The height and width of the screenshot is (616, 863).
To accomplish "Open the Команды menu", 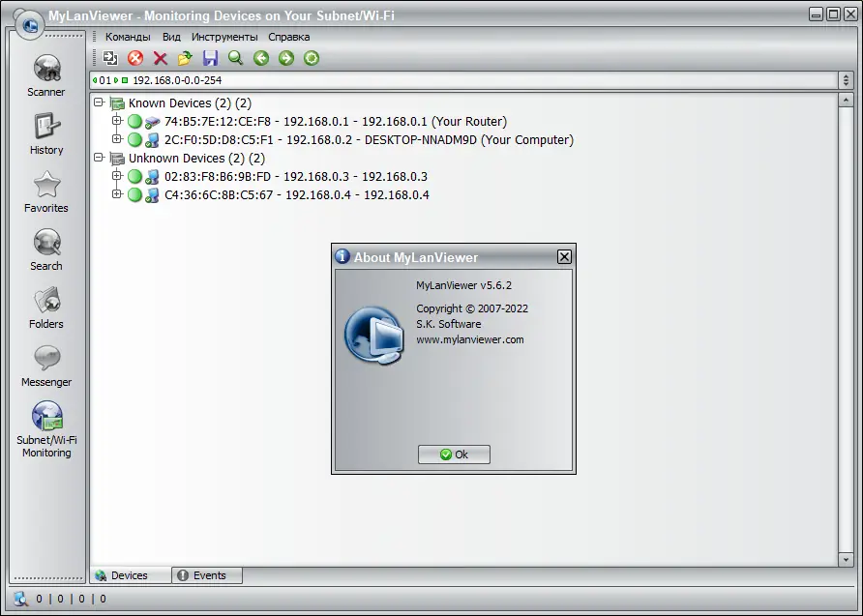I will [x=128, y=37].
